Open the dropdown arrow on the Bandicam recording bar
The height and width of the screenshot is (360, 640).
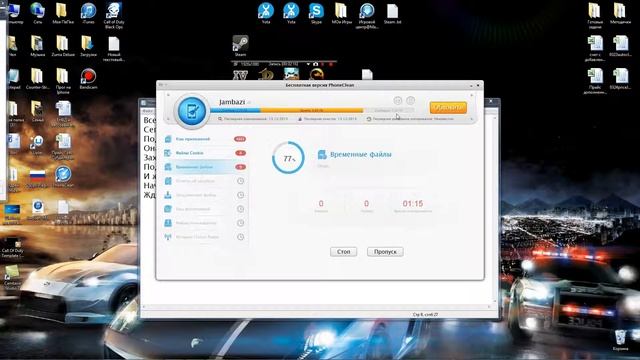point(308,64)
